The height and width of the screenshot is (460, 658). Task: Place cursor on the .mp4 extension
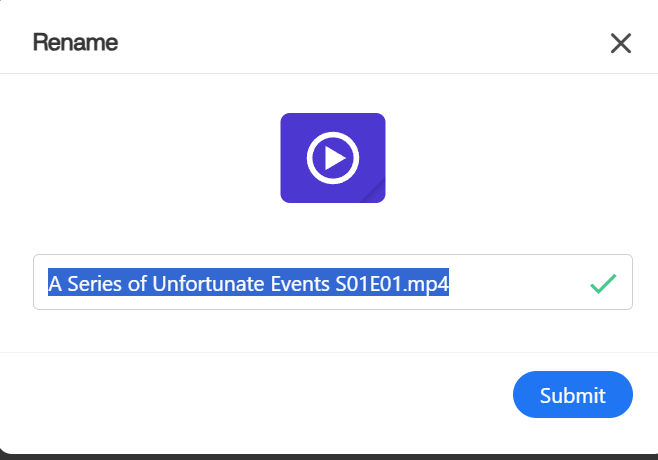click(431, 283)
